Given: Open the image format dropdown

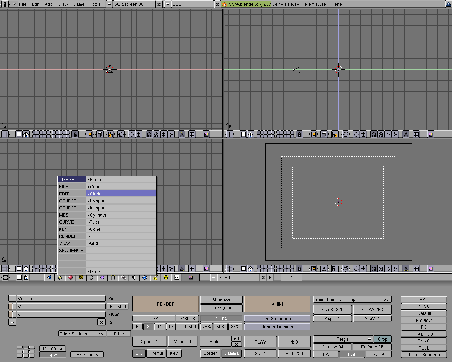Looking at the screenshot, I should click(x=343, y=339).
